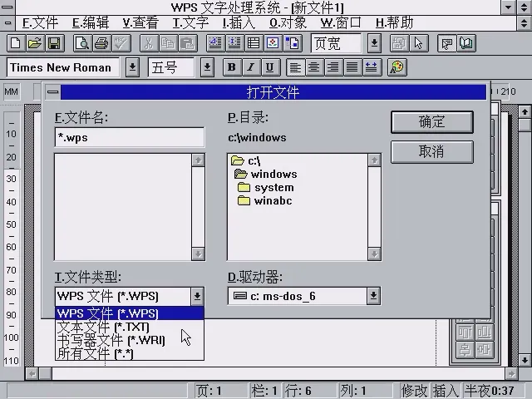Click the arrow pointer selection tool icon

[x=418, y=43]
